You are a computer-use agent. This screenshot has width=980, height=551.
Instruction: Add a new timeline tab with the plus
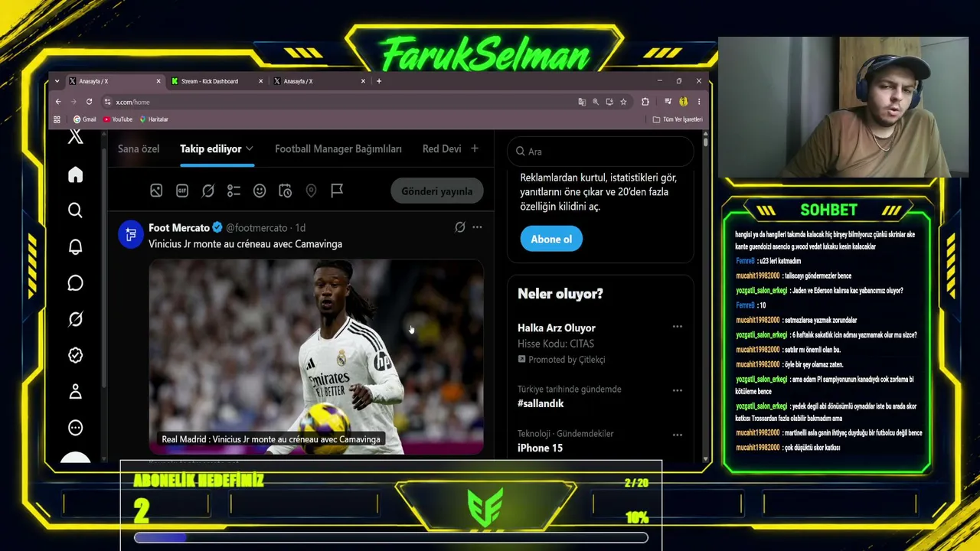[475, 148]
